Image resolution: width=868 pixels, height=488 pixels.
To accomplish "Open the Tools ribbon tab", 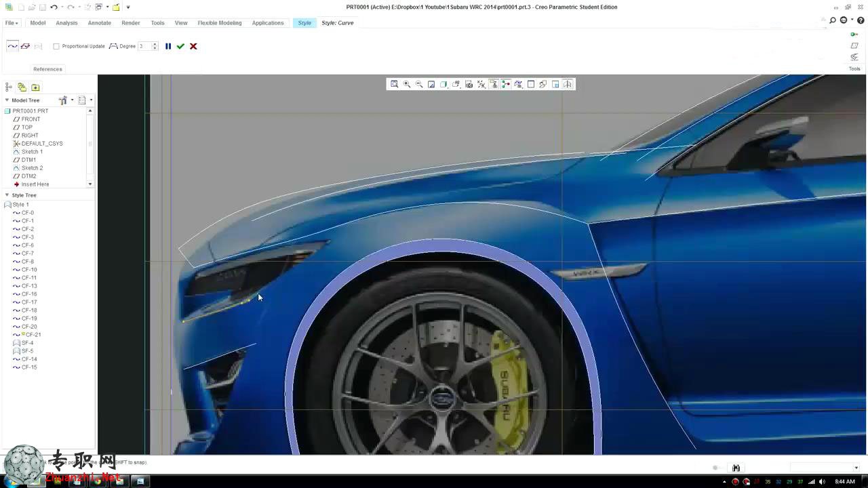I will [157, 23].
